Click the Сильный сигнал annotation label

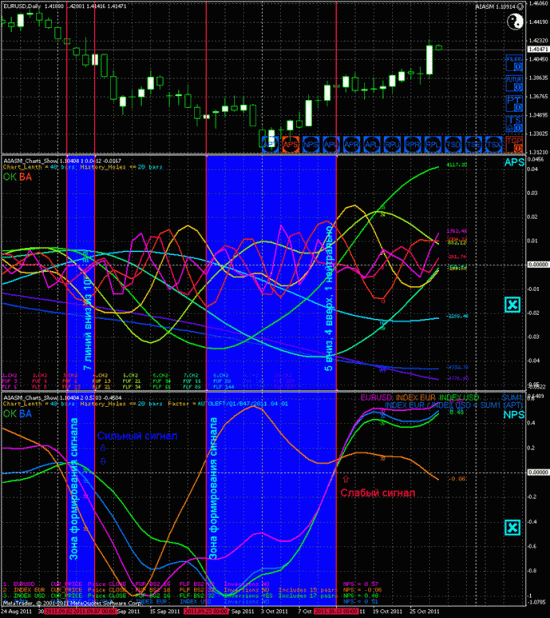137,436
